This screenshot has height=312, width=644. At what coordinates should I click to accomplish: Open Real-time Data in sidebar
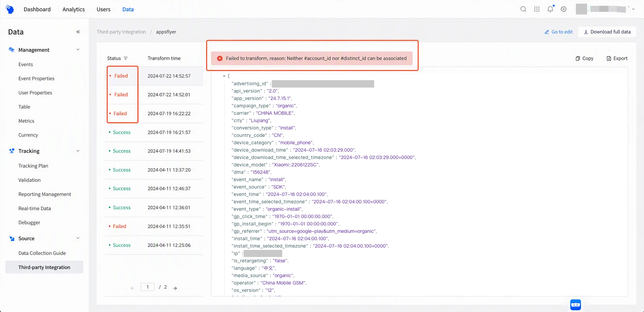[x=35, y=208]
